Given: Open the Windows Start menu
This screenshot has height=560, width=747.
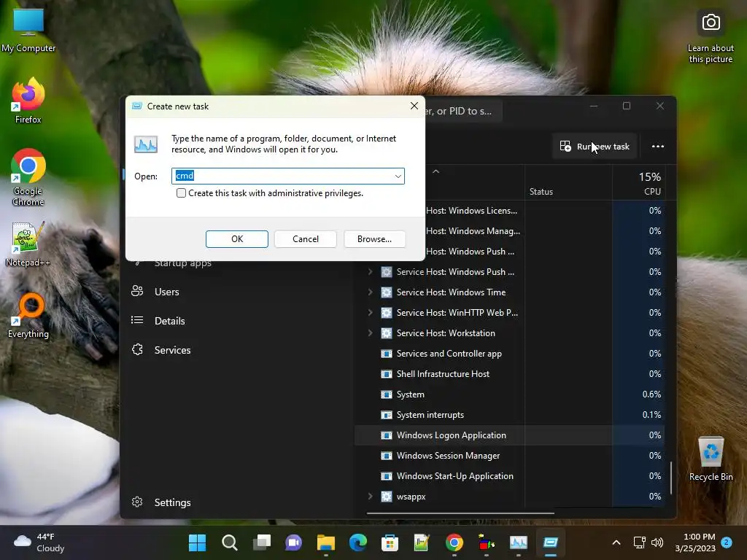Looking at the screenshot, I should (197, 542).
